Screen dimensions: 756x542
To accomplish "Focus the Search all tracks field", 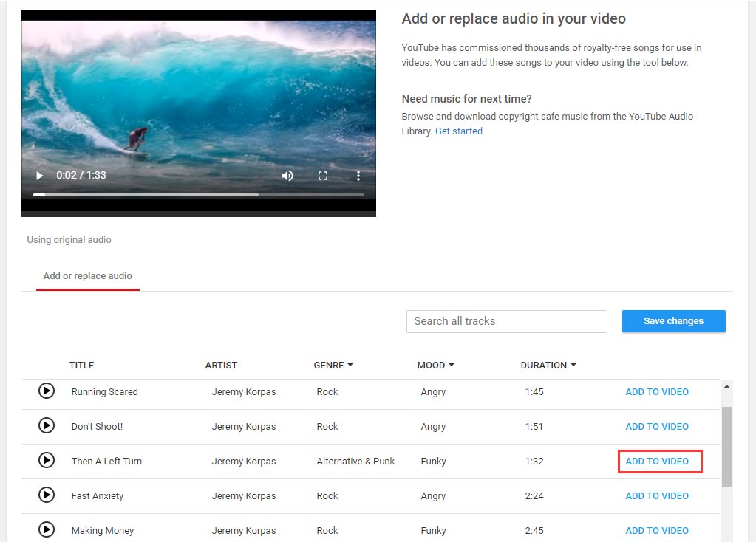I will click(x=507, y=321).
